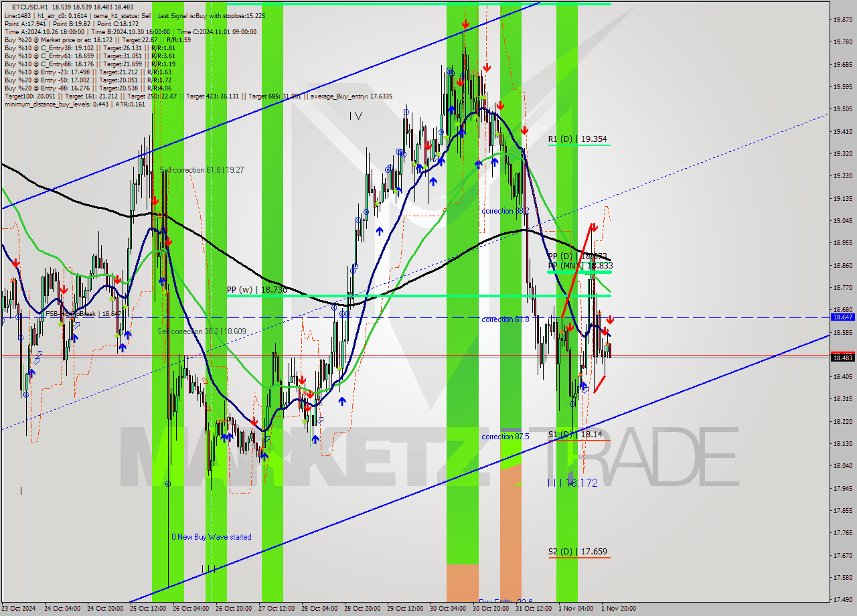
Task: Select 19.230 on the price axis
Action: point(842,175)
